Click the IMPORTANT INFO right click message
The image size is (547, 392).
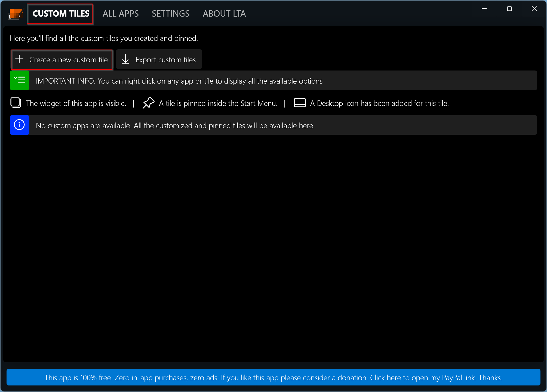point(273,81)
